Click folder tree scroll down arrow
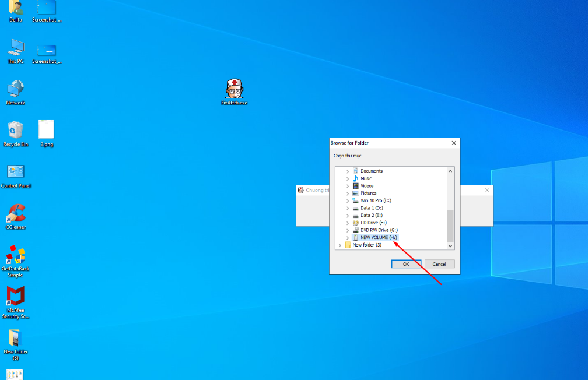This screenshot has width=588, height=380. [450, 246]
